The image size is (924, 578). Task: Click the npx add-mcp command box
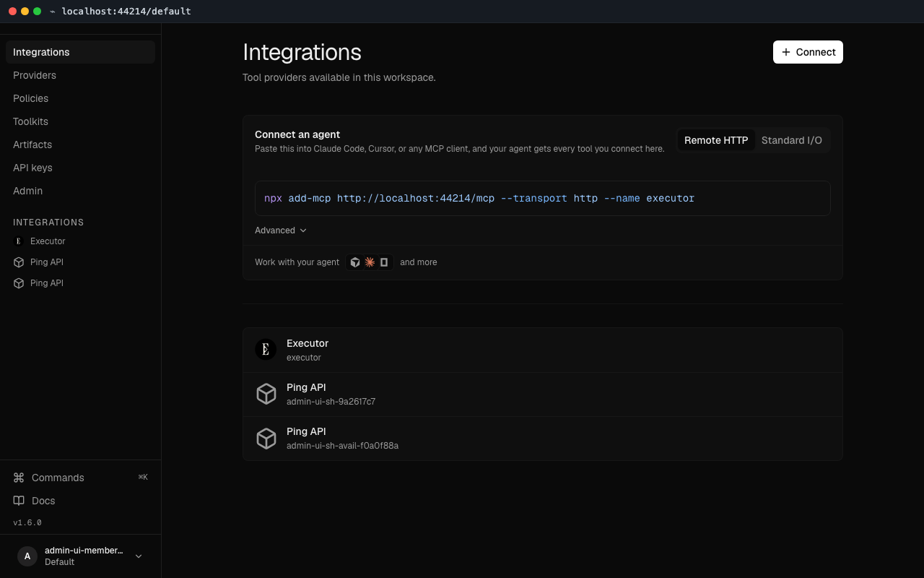coord(543,198)
